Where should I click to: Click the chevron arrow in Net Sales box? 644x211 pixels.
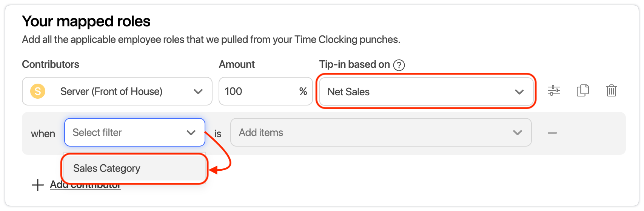[x=519, y=92]
